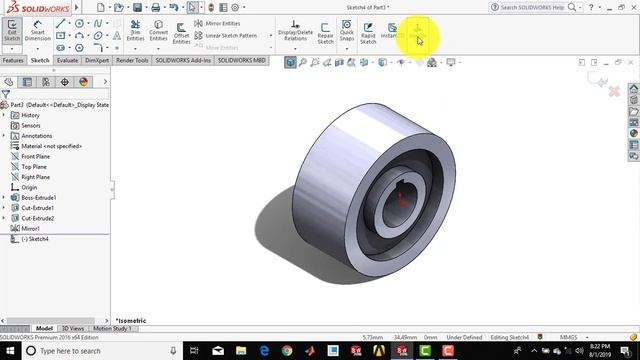
Task: Select the sketch Text tool
Action: coord(117,36)
